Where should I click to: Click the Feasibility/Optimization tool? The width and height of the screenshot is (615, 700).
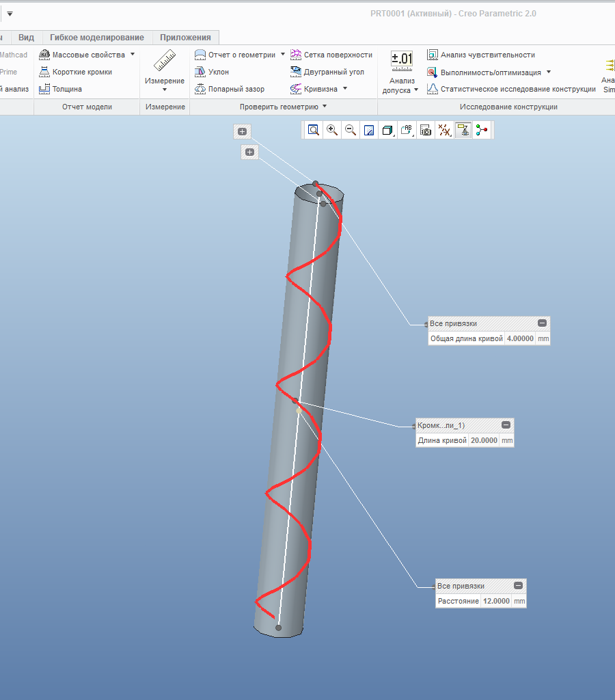pos(484,72)
